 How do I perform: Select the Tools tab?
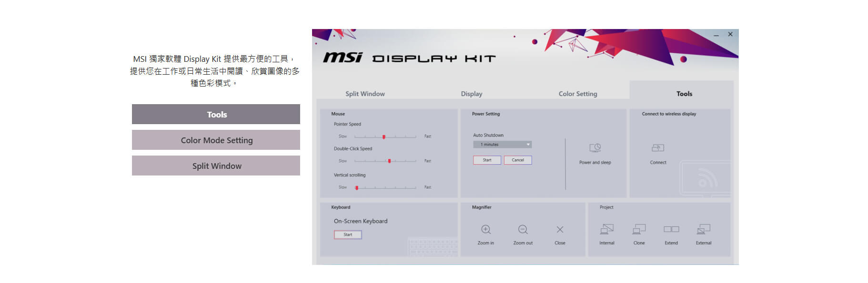click(684, 94)
